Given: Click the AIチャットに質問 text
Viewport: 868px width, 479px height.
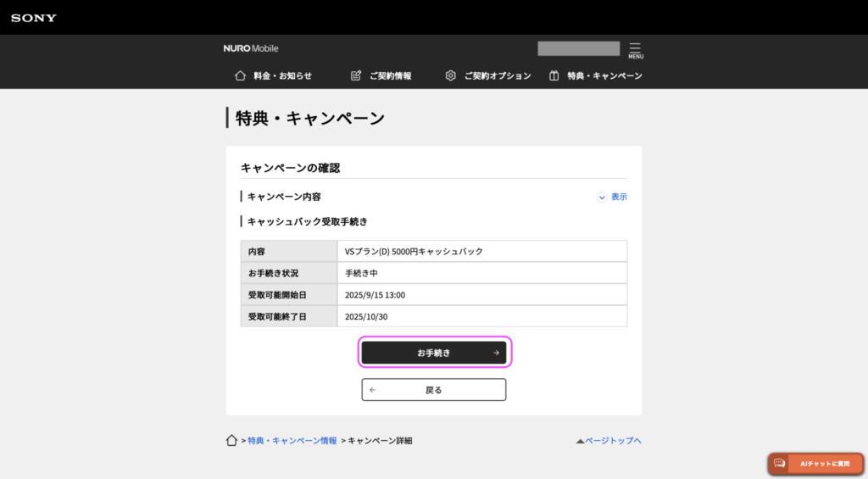Looking at the screenshot, I should pos(825,464).
